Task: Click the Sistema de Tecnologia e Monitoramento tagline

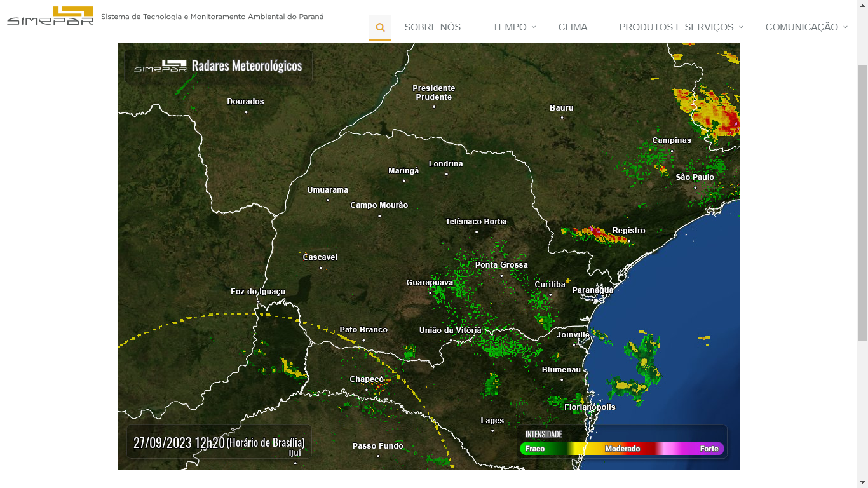Action: pos(212,17)
